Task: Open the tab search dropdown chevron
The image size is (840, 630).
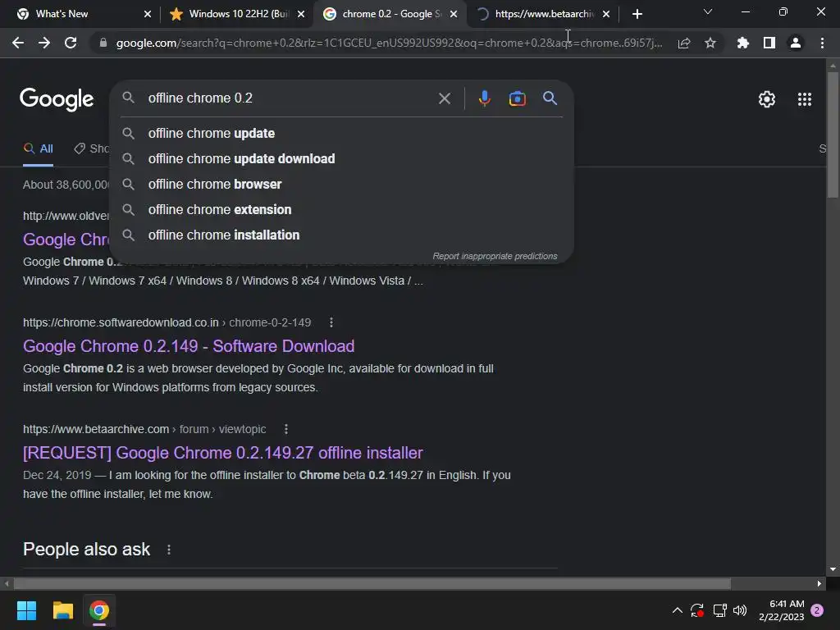Action: tap(708, 11)
